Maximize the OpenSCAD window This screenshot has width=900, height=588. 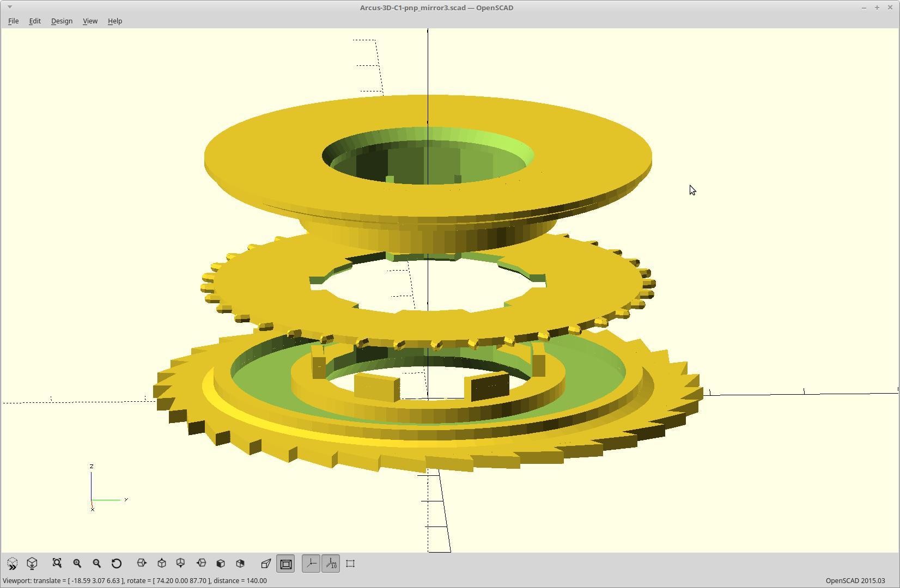coord(877,8)
